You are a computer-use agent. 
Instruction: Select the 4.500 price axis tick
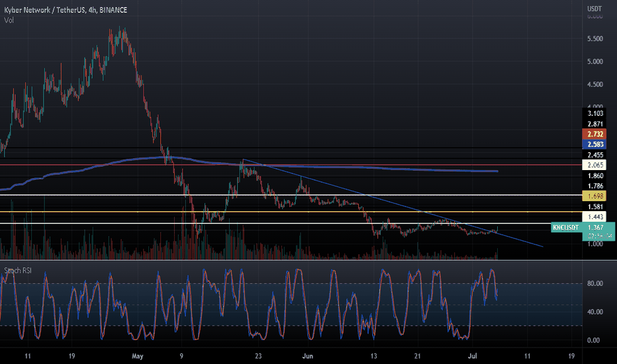click(594, 84)
